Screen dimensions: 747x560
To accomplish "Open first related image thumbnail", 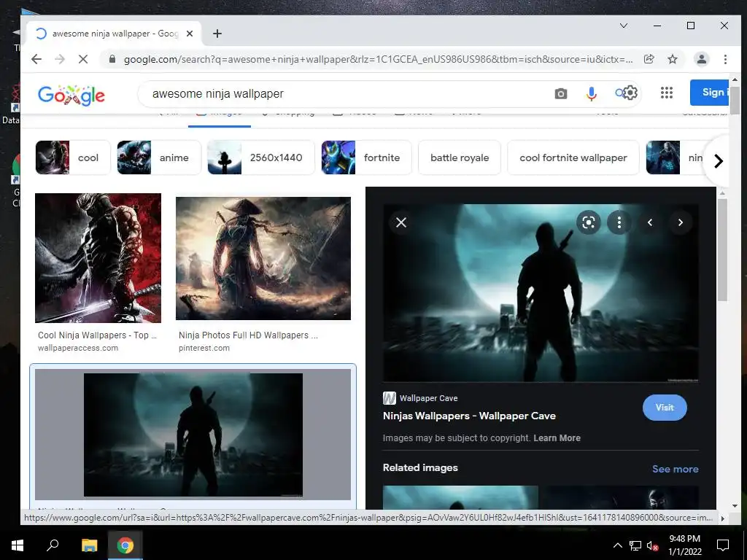I will pos(460,497).
